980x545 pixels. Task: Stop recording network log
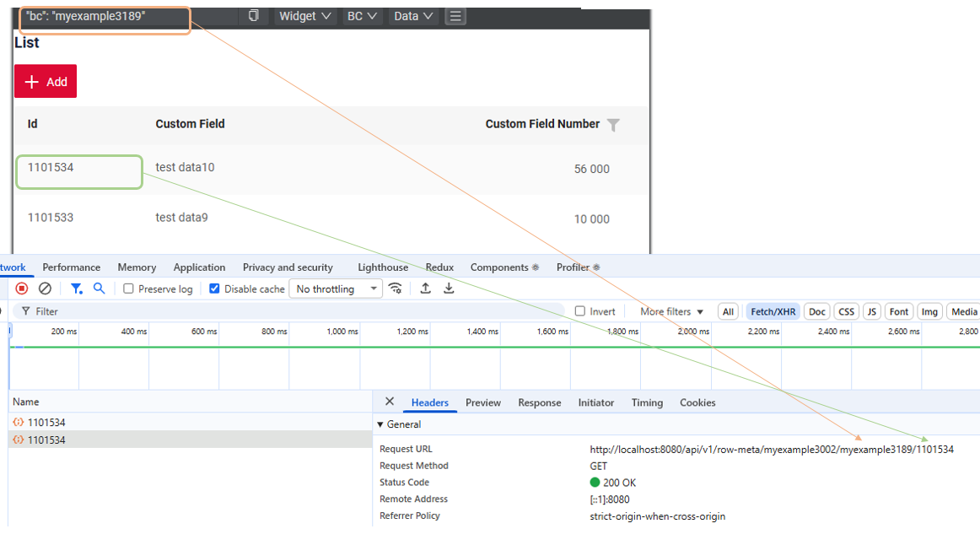click(x=22, y=289)
